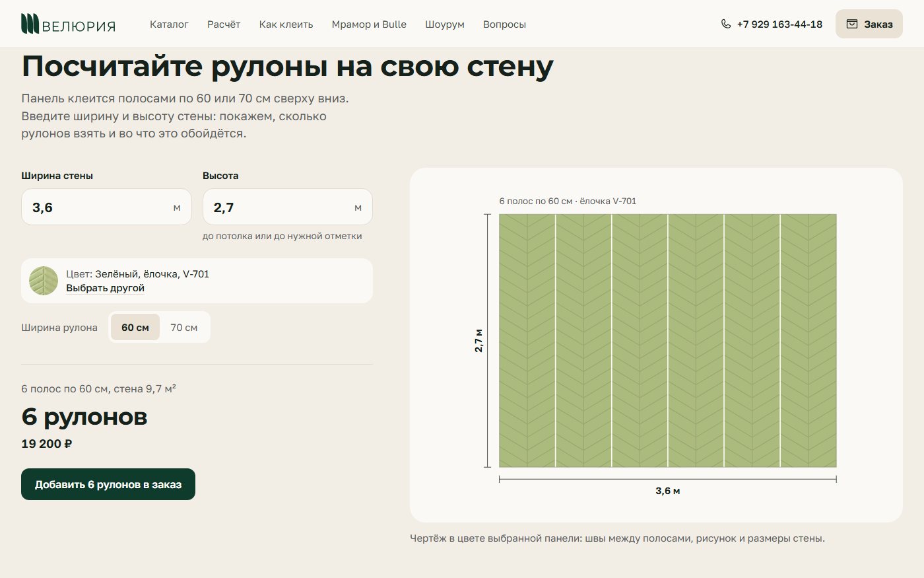
Task: Click the Посчитайте рулоны на свою стену heading
Action: pyautogui.click(x=287, y=66)
